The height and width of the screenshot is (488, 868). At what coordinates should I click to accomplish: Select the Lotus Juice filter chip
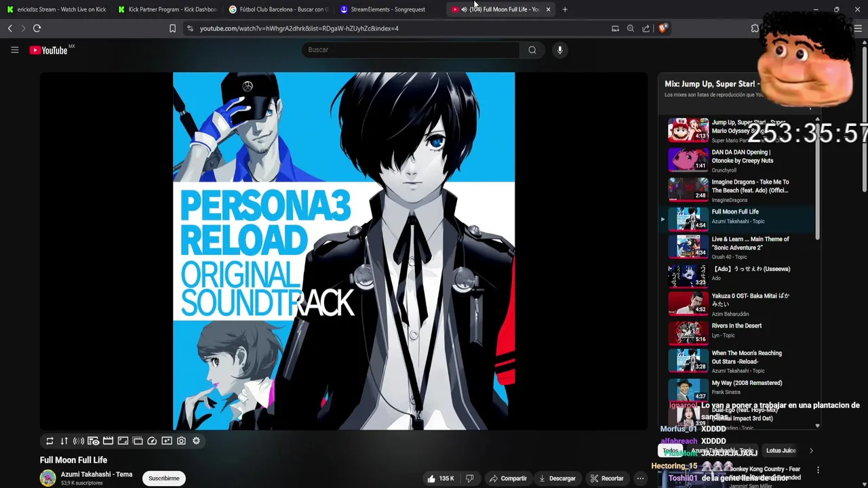pos(781,451)
